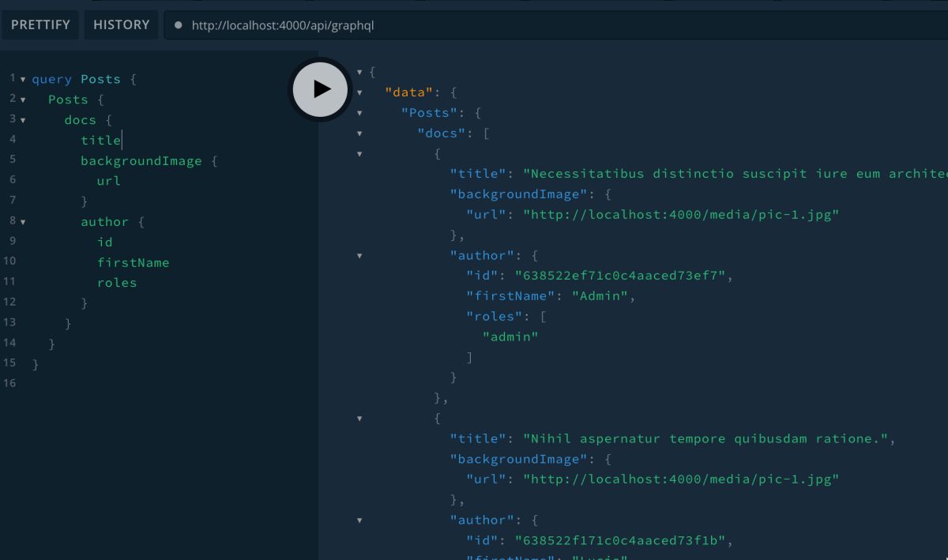Image resolution: width=948 pixels, height=560 pixels.
Task: Click the "roles" key in the response
Action: [495, 316]
